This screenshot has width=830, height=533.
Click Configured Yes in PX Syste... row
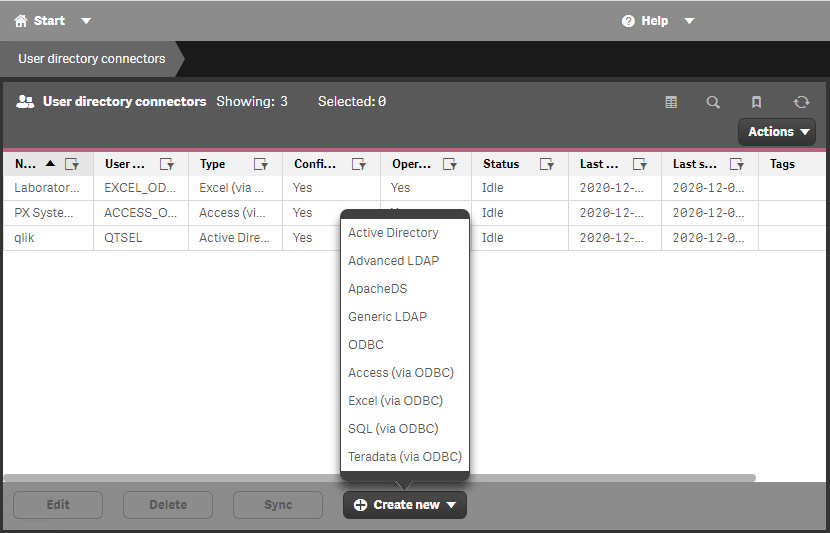(x=303, y=213)
